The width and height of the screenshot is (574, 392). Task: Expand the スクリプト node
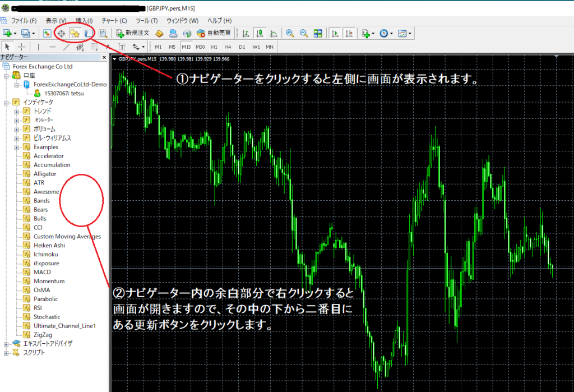click(6, 353)
